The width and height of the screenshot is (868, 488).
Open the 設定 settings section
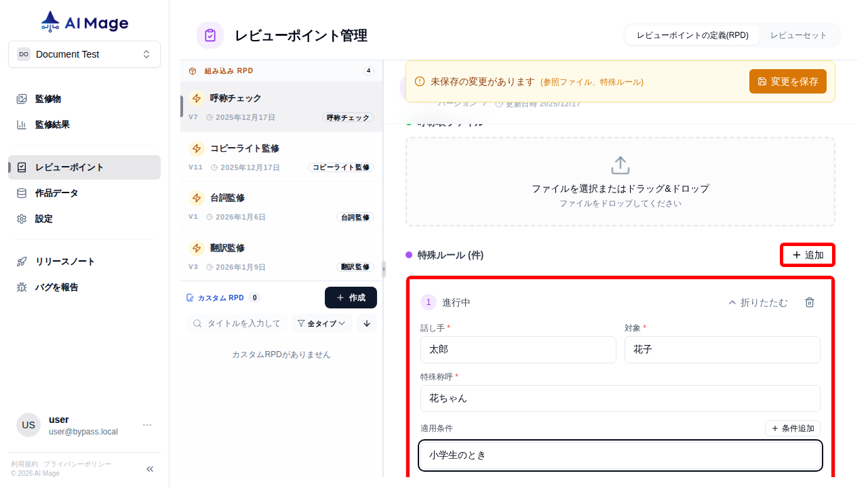(44, 218)
